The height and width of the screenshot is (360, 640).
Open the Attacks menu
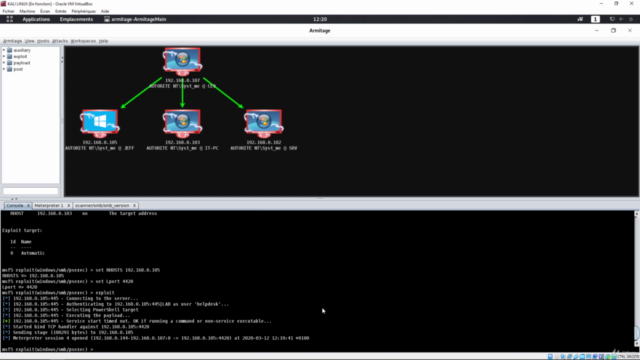click(x=60, y=41)
